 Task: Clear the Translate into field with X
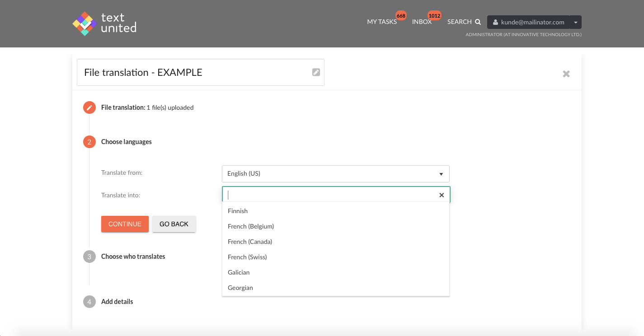pyautogui.click(x=442, y=195)
